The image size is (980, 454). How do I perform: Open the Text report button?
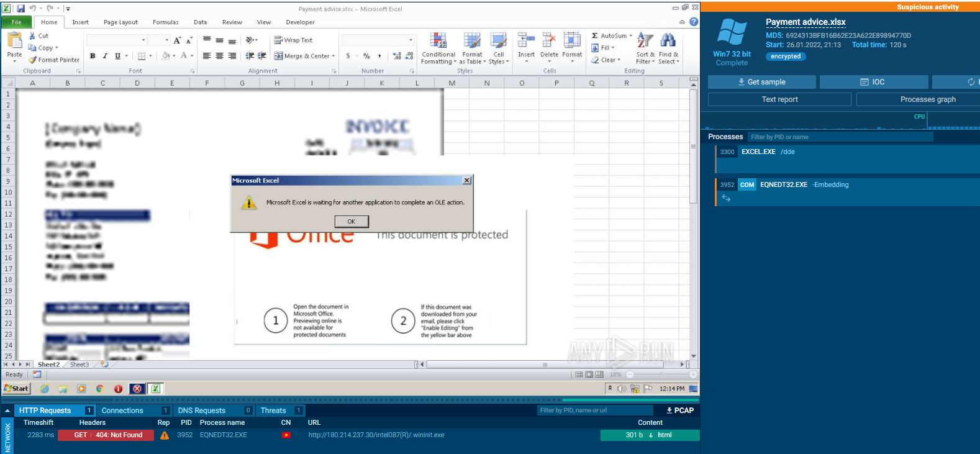[779, 99]
